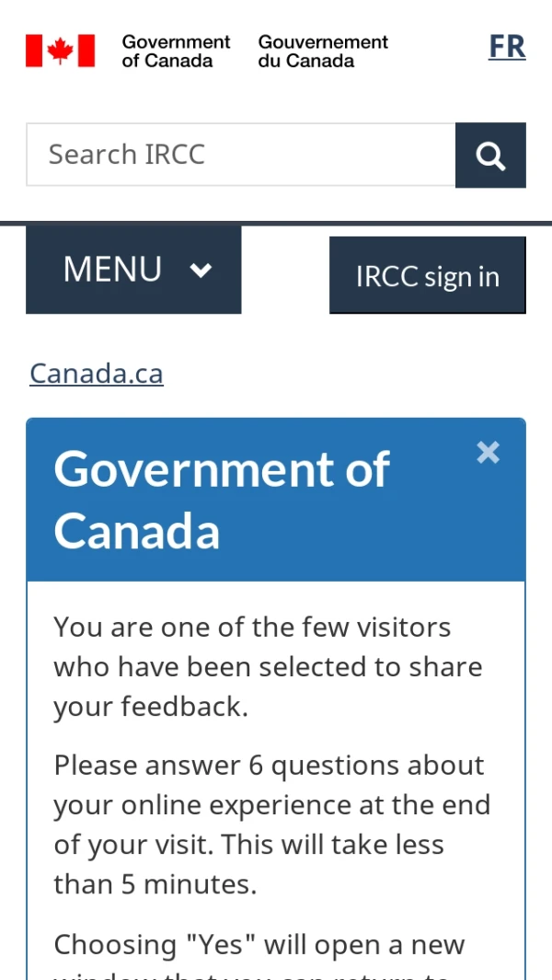
Task: Click the English "Government of Canada" wordmark
Action: 176,52
